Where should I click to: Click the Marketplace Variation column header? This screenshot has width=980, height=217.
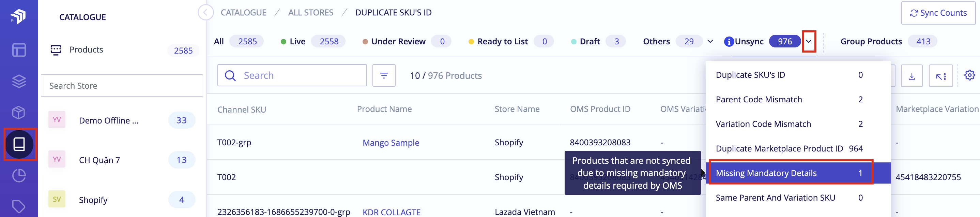point(937,109)
